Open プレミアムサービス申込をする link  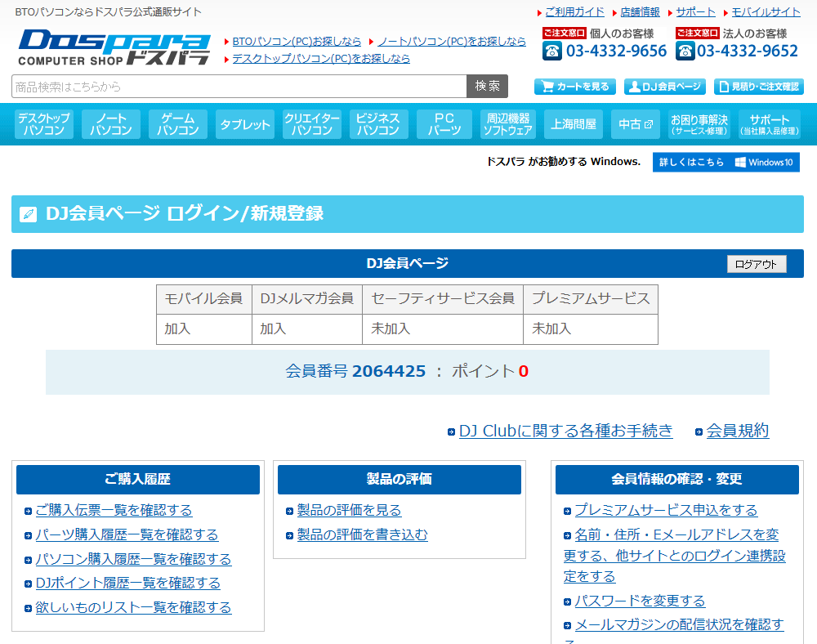666,510
